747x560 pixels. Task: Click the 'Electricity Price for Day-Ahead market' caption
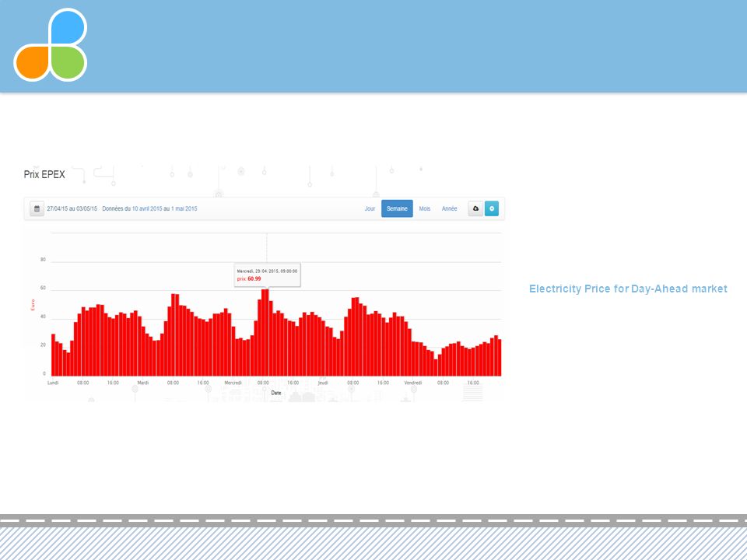(628, 289)
